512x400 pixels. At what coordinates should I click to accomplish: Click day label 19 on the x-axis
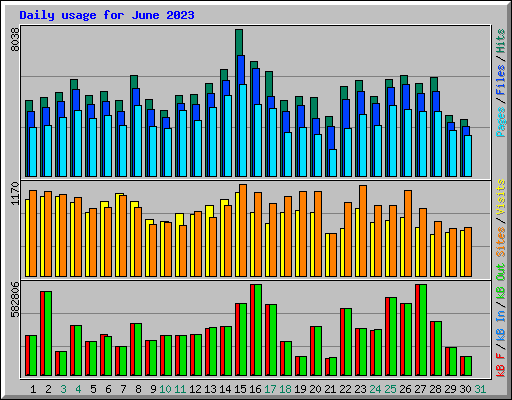pyautogui.click(x=300, y=389)
